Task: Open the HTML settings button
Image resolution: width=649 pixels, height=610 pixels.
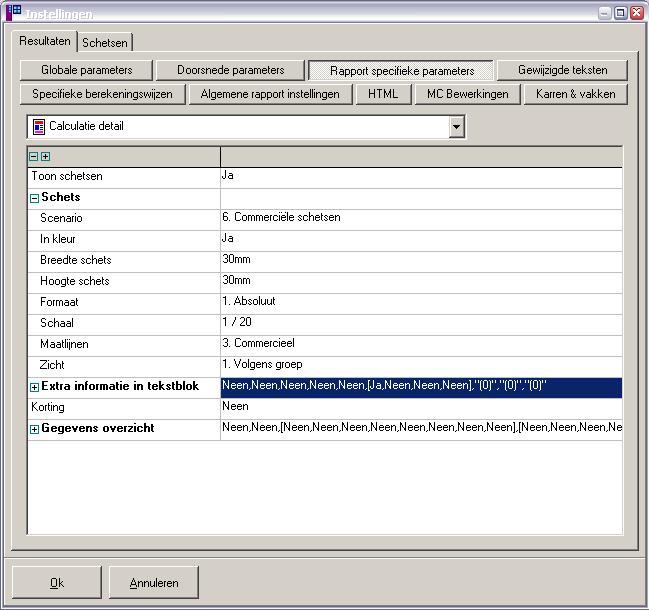Action: click(x=383, y=94)
